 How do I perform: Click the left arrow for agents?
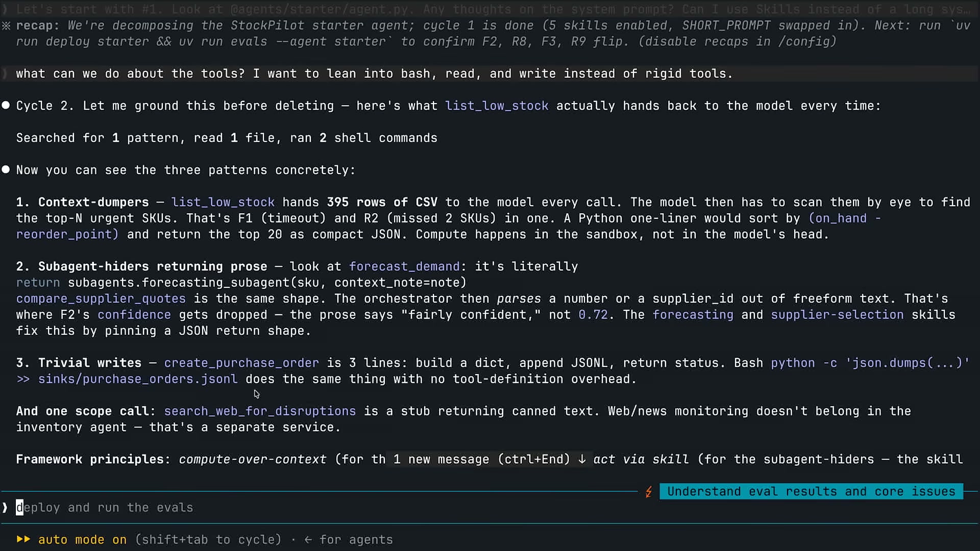(x=308, y=540)
